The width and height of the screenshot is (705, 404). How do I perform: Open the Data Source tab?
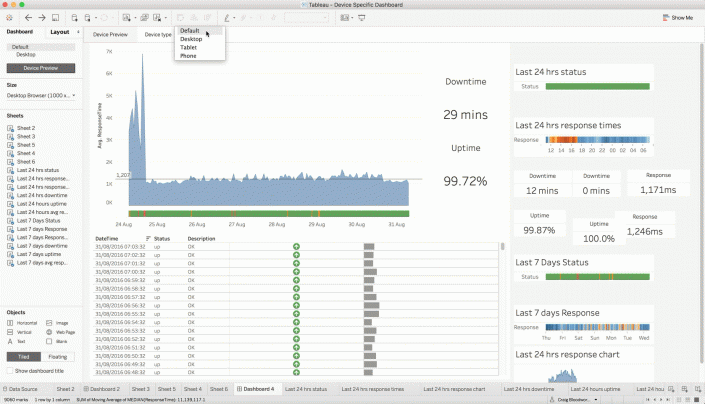tap(20, 389)
